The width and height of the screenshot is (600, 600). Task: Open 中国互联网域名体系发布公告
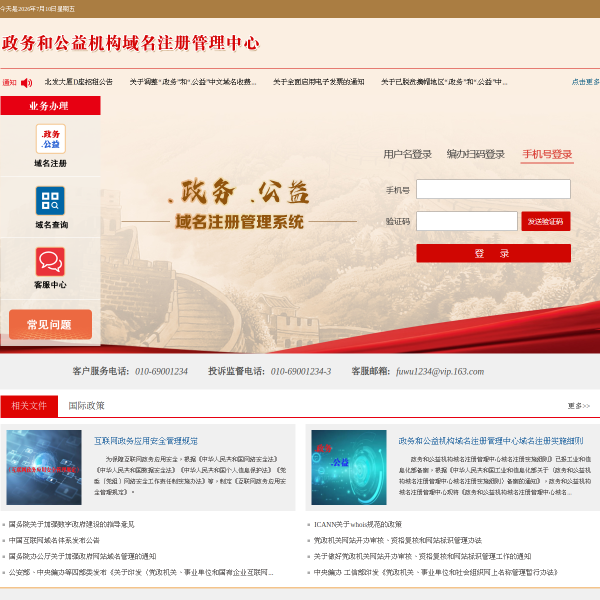[x=54, y=540]
